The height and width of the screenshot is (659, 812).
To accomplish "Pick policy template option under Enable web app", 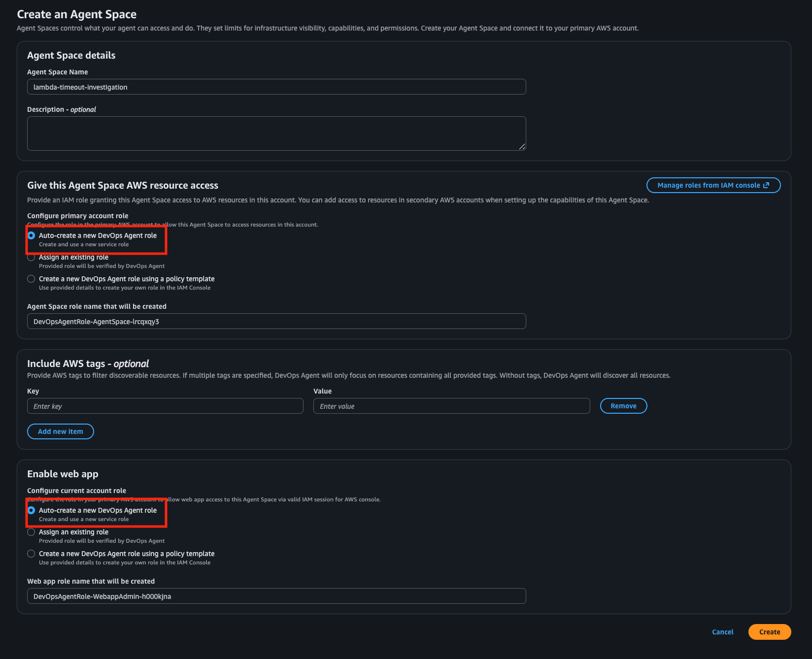I will (32, 554).
